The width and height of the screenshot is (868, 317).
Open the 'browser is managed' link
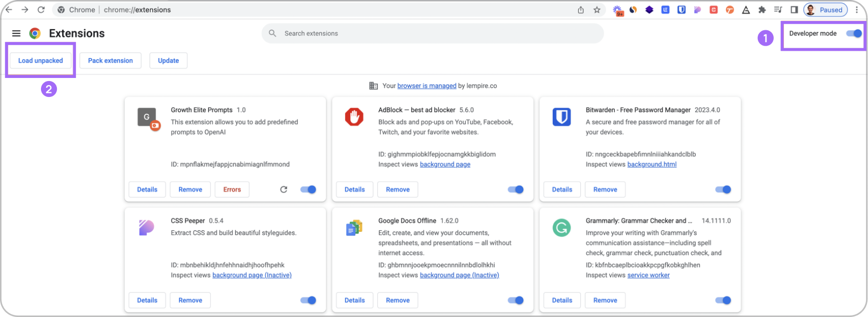point(427,86)
